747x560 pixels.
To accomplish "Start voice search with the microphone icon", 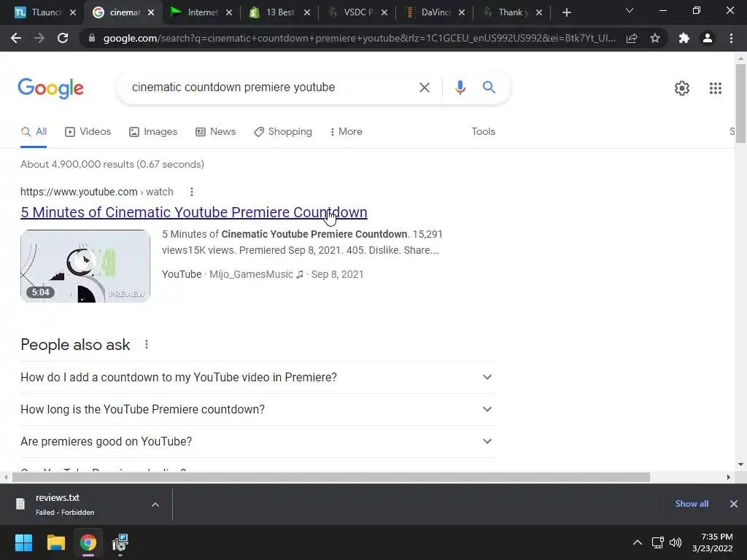I will (x=460, y=87).
